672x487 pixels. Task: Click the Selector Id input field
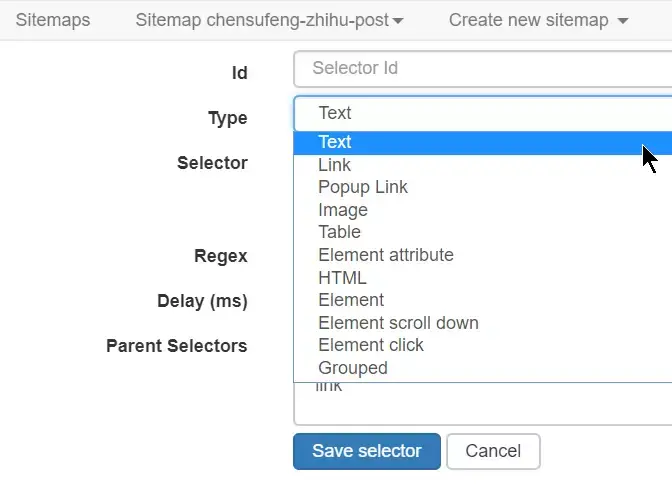click(482, 68)
